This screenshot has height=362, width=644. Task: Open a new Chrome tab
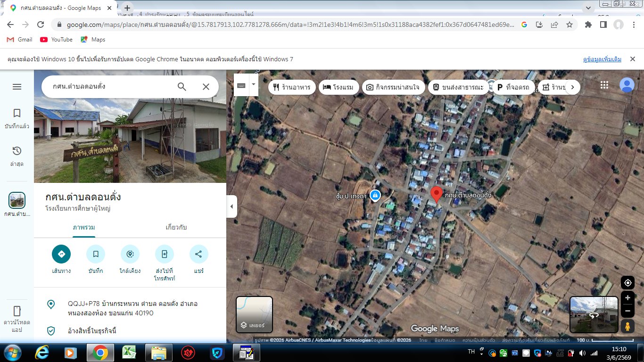tap(127, 8)
